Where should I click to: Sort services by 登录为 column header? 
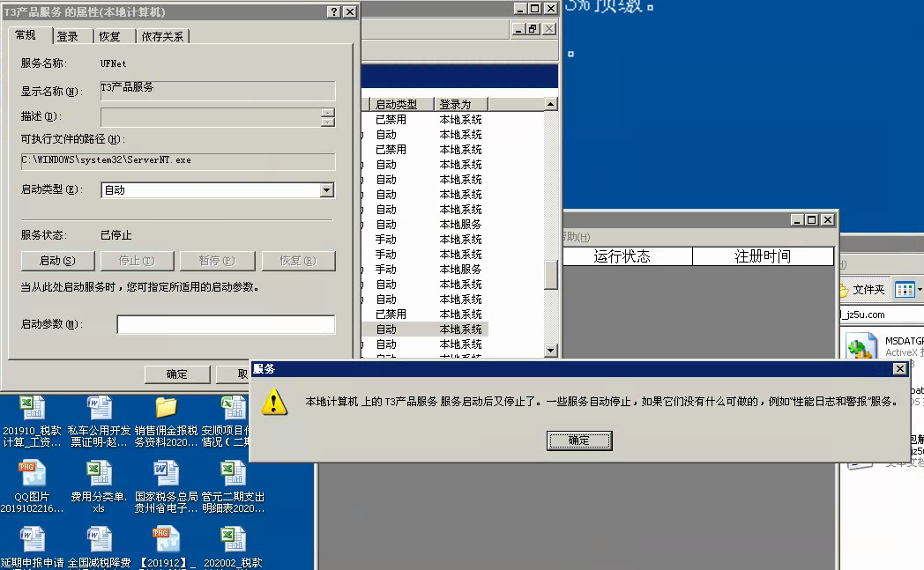(x=461, y=104)
